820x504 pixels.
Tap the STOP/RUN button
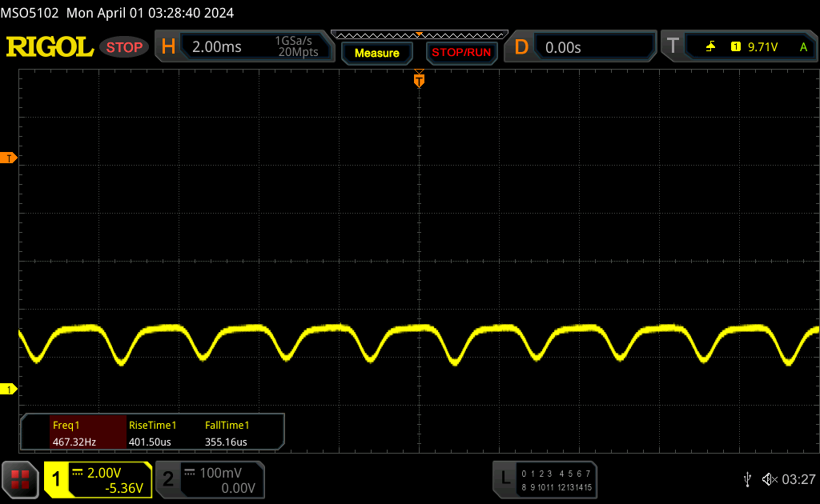[461, 53]
